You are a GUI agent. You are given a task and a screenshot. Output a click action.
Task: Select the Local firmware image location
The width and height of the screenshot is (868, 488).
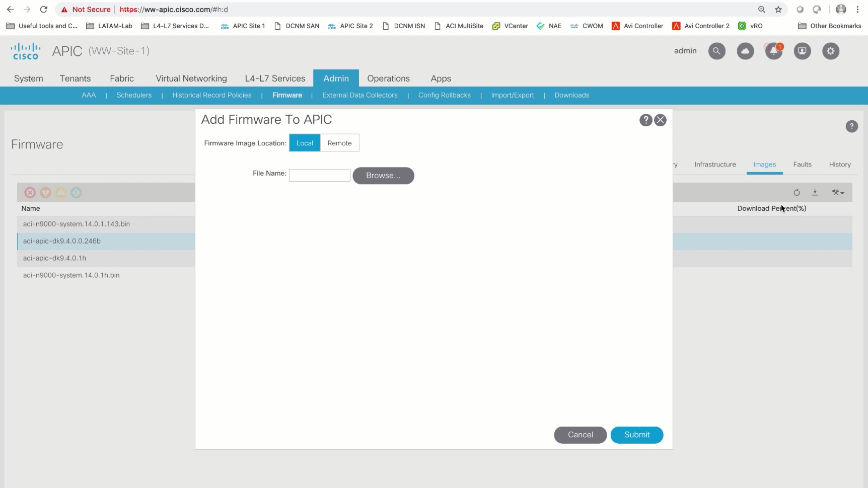click(305, 143)
